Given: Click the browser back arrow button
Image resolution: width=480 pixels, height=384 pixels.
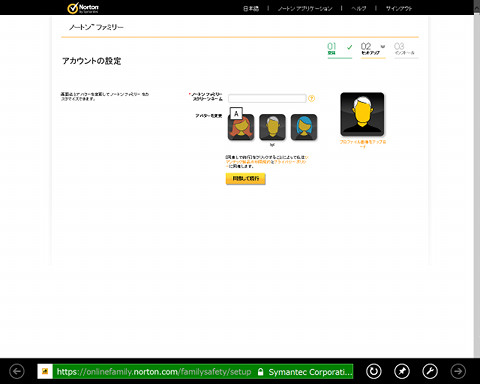Looking at the screenshot, I should tap(17, 371).
